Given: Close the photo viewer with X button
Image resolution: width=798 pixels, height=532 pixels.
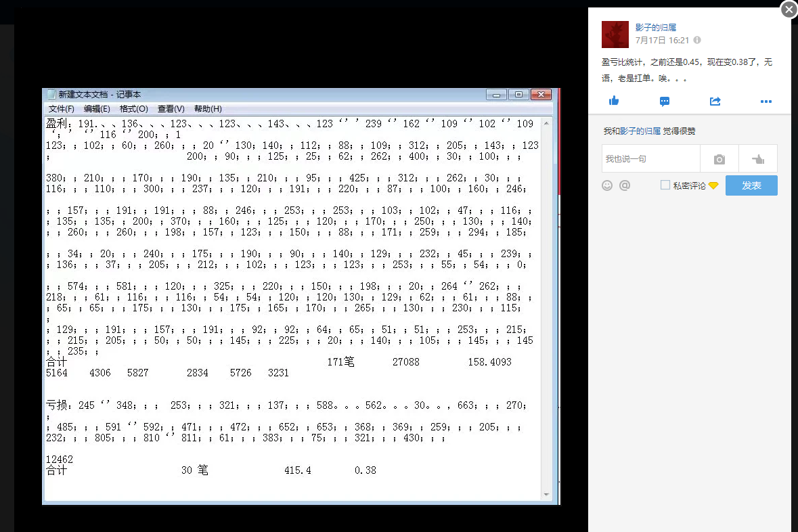Looking at the screenshot, I should [x=789, y=9].
